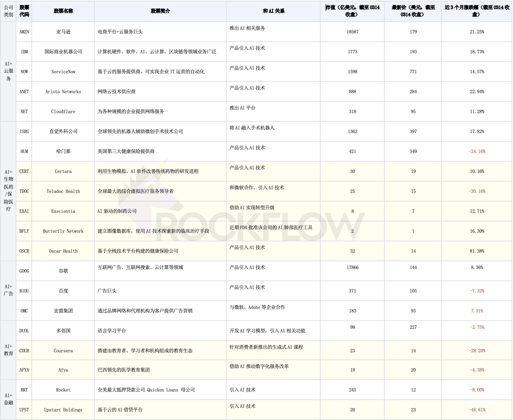Viewport: 513px width, 420px height.
Task: Click the -48.61% change cell
Action: pyautogui.click(x=477, y=410)
